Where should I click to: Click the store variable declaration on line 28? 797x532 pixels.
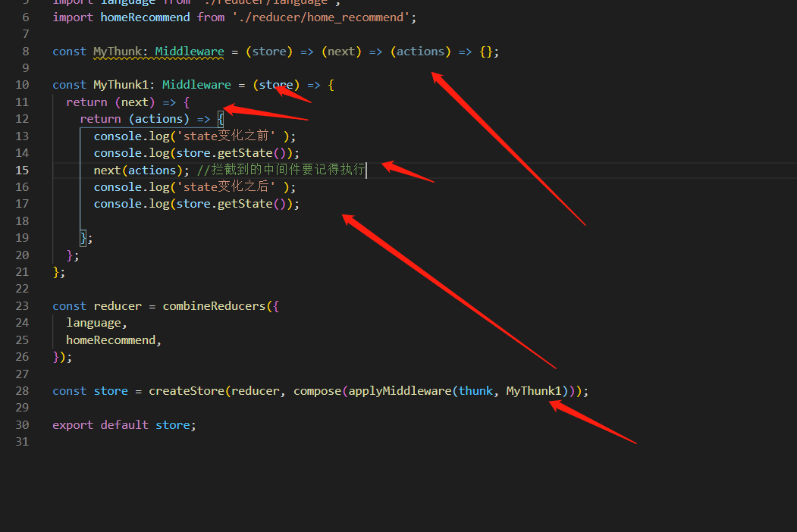tap(111, 391)
